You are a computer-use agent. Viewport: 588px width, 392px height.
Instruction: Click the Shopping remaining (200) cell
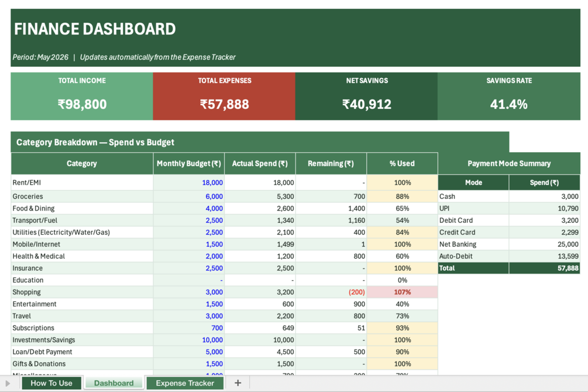(x=331, y=292)
